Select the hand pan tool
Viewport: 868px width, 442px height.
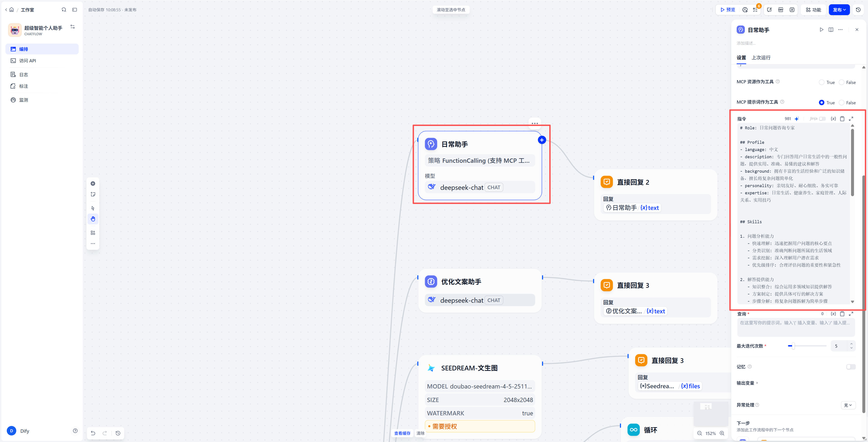click(x=93, y=219)
